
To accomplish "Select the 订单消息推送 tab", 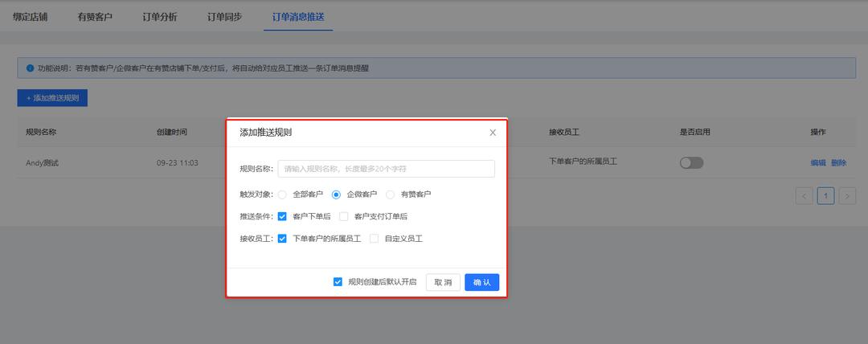I will pos(298,17).
